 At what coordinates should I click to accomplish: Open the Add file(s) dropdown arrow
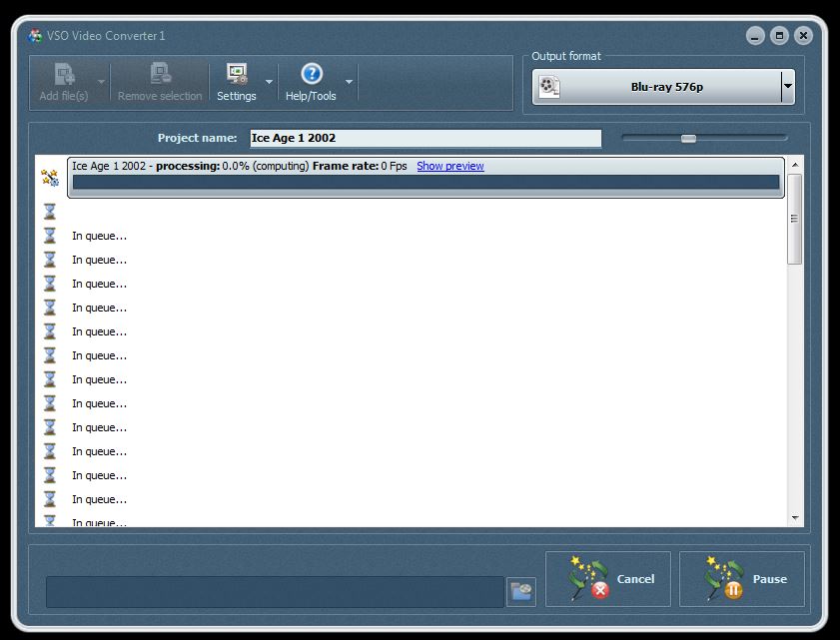click(x=101, y=82)
